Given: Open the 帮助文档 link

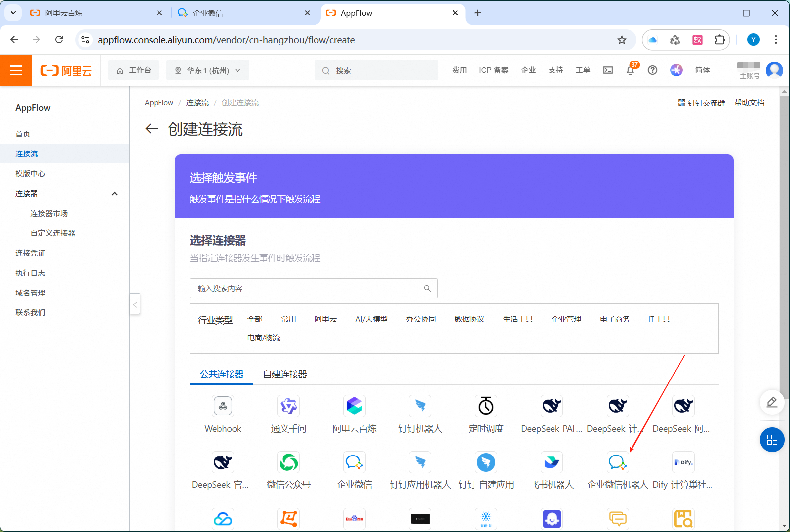Looking at the screenshot, I should [749, 102].
